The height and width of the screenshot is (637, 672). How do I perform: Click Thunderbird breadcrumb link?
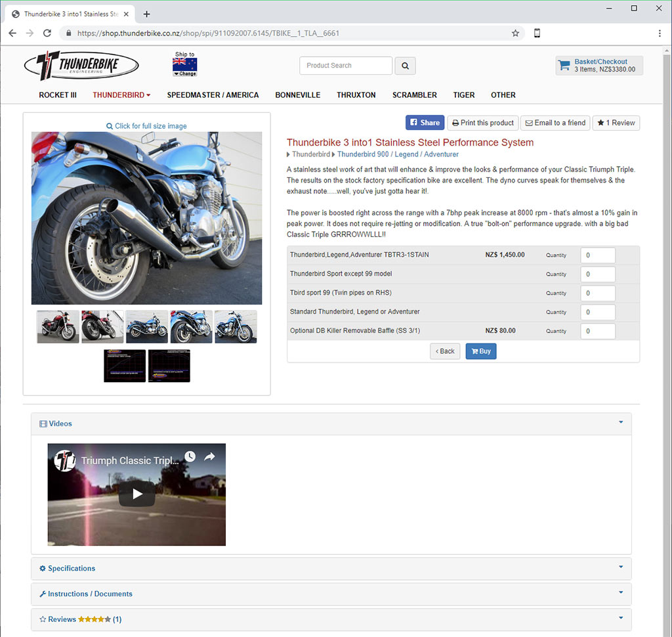pos(310,154)
